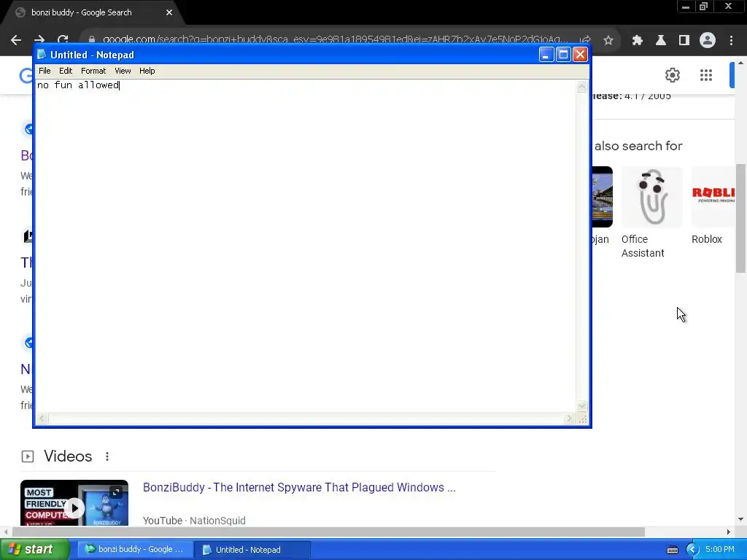This screenshot has height=560, width=747.
Task: Open BonziBuddy Internet Spyware video link
Action: [x=299, y=487]
